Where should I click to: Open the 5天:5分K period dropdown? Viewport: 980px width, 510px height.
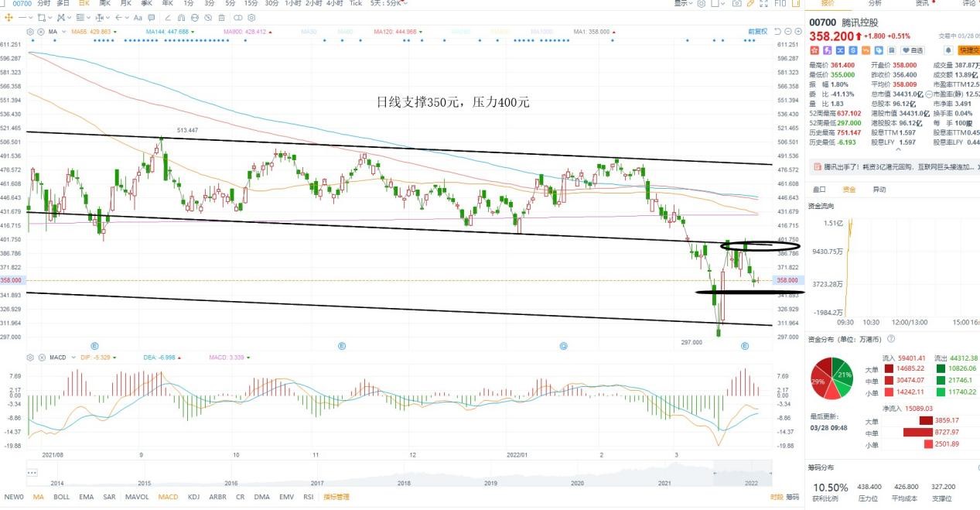[388, 3]
